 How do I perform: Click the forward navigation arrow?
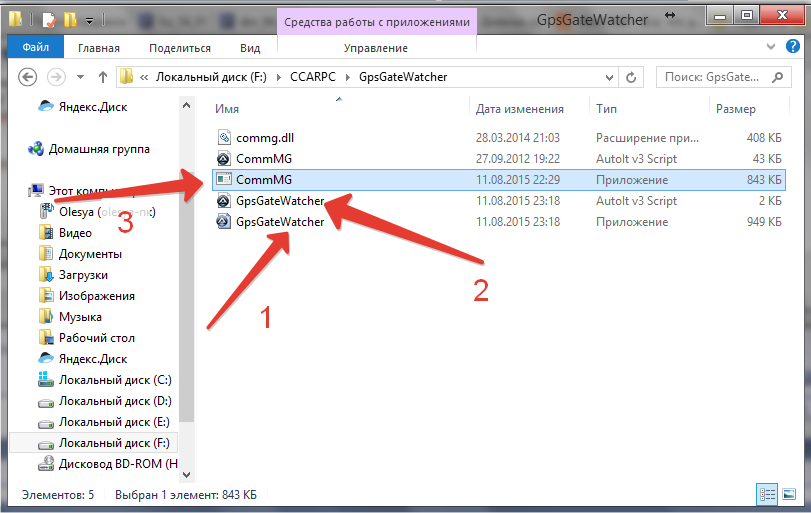click(56, 77)
